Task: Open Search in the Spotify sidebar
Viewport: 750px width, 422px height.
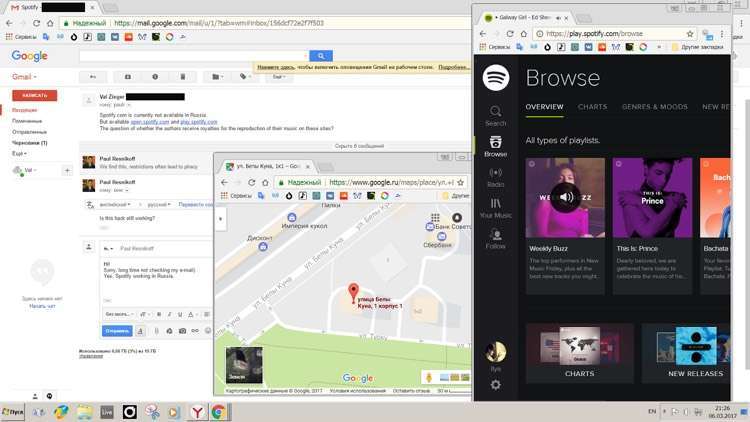Action: point(496,116)
